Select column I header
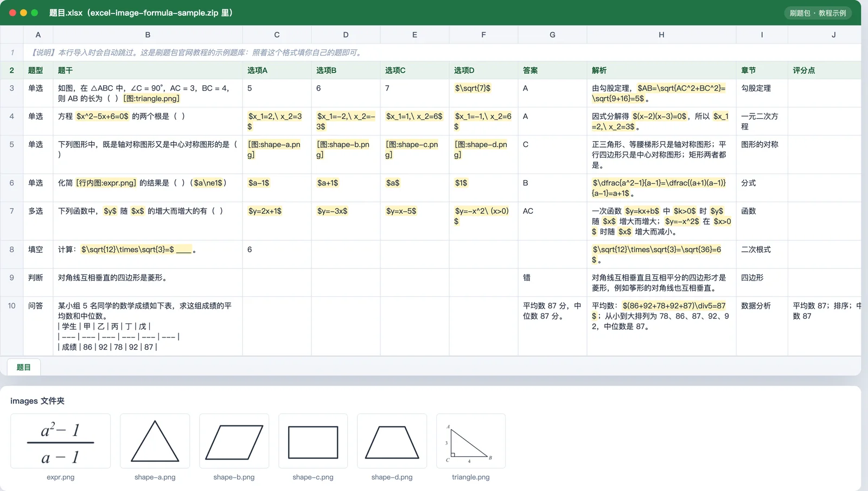Image resolution: width=868 pixels, height=491 pixels. coord(762,35)
